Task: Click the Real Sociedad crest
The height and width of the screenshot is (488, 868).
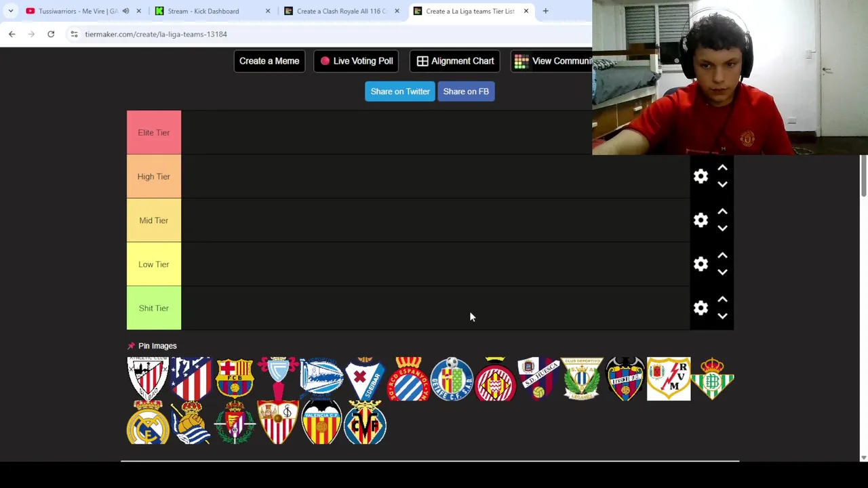Action: pos(191,422)
